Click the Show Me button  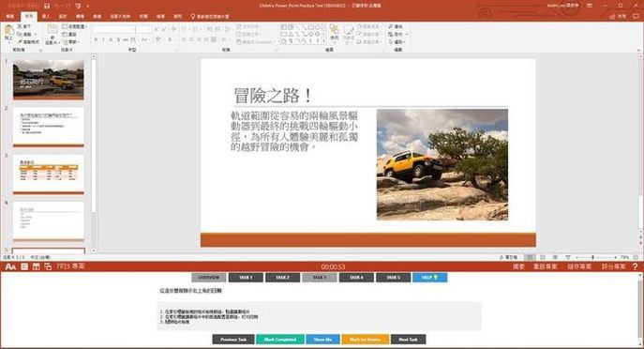(x=322, y=339)
